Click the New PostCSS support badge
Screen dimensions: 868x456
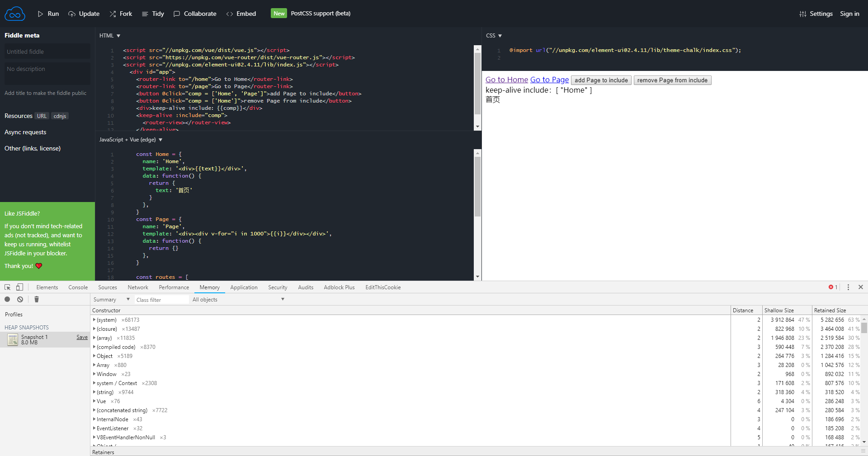(279, 13)
